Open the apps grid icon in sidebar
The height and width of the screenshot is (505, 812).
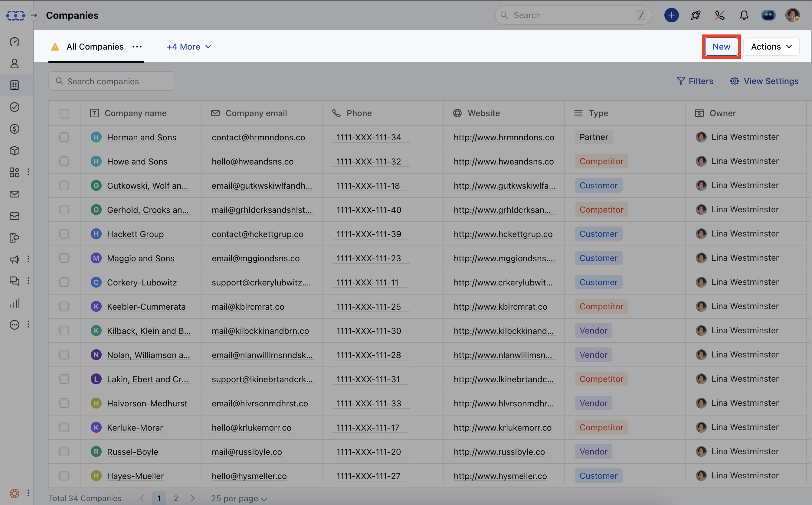14,172
